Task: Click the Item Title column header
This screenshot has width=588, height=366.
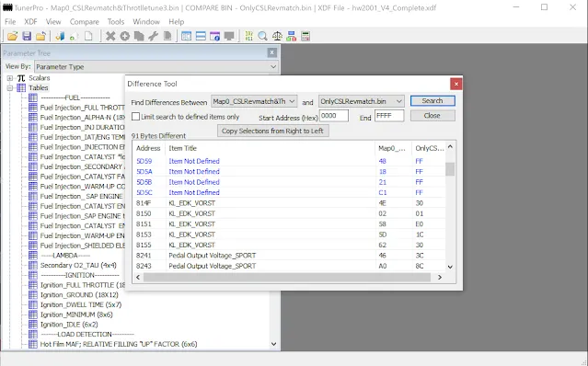Action: 270,148
